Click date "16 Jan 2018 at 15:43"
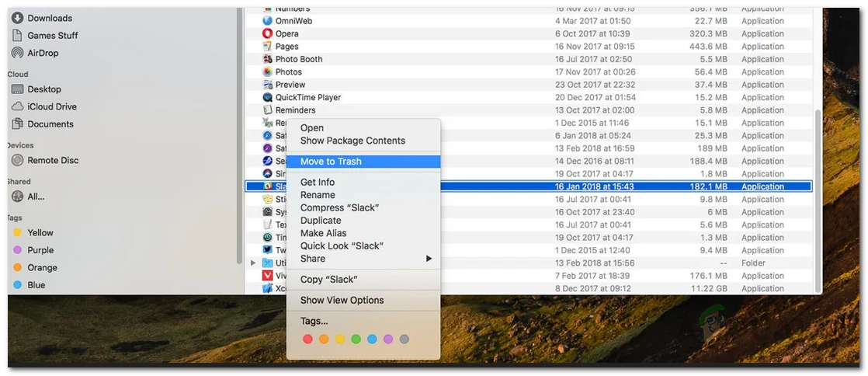This screenshot has width=868, height=376. (595, 186)
